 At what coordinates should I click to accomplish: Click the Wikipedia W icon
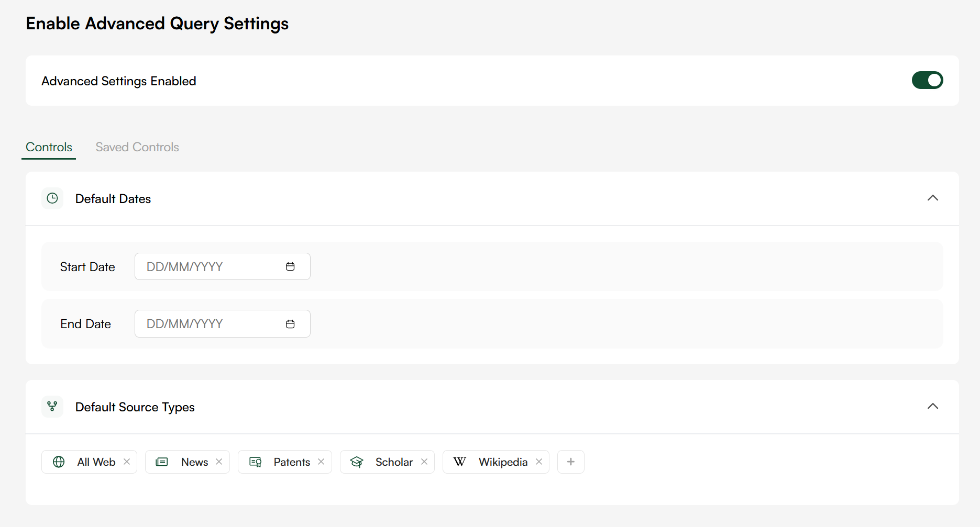pos(459,462)
